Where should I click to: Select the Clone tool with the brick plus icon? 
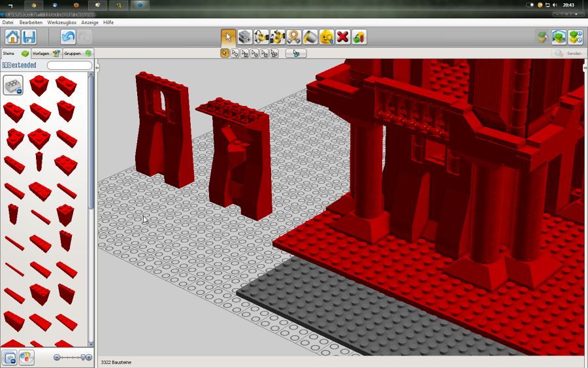[x=245, y=37]
